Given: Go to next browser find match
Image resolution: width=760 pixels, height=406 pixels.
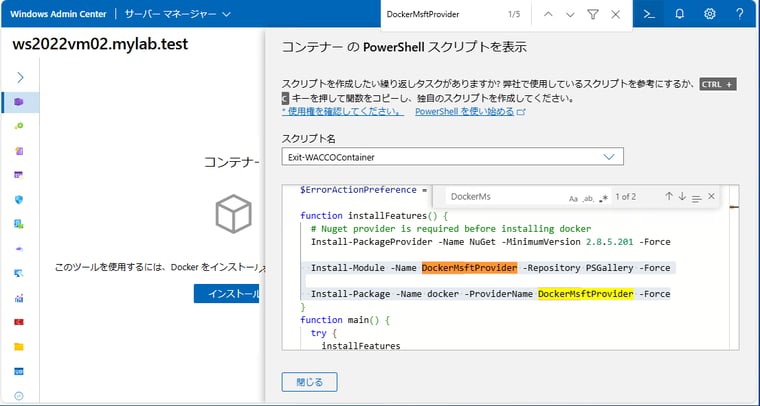Looking at the screenshot, I should [x=570, y=15].
